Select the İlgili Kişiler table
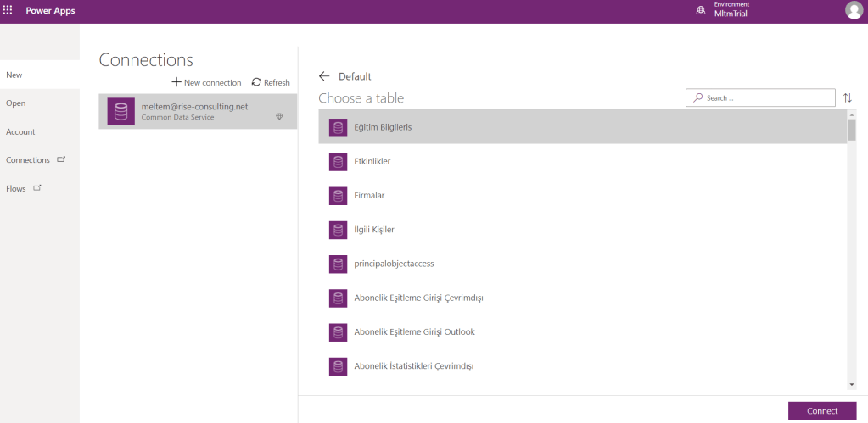Viewport: 868px width, 423px height. coord(374,230)
